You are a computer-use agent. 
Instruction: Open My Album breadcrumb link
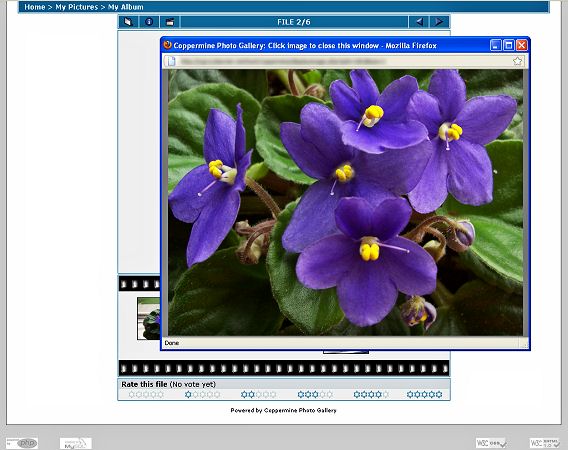(126, 7)
